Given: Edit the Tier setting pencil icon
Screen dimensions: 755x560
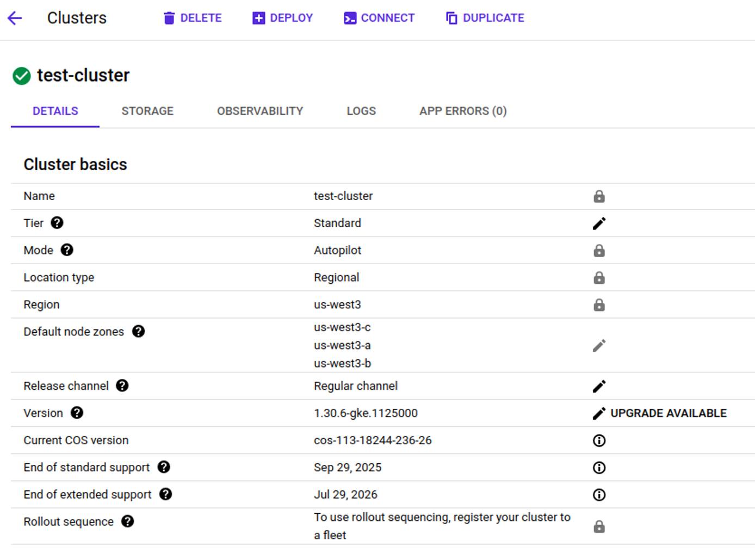Looking at the screenshot, I should pyautogui.click(x=599, y=223).
